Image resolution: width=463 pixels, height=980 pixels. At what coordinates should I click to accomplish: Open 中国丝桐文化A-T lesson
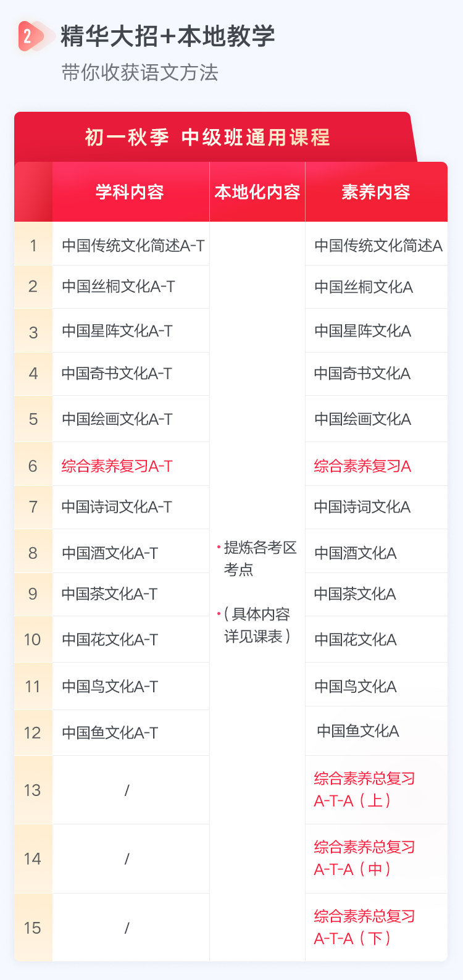click(119, 287)
